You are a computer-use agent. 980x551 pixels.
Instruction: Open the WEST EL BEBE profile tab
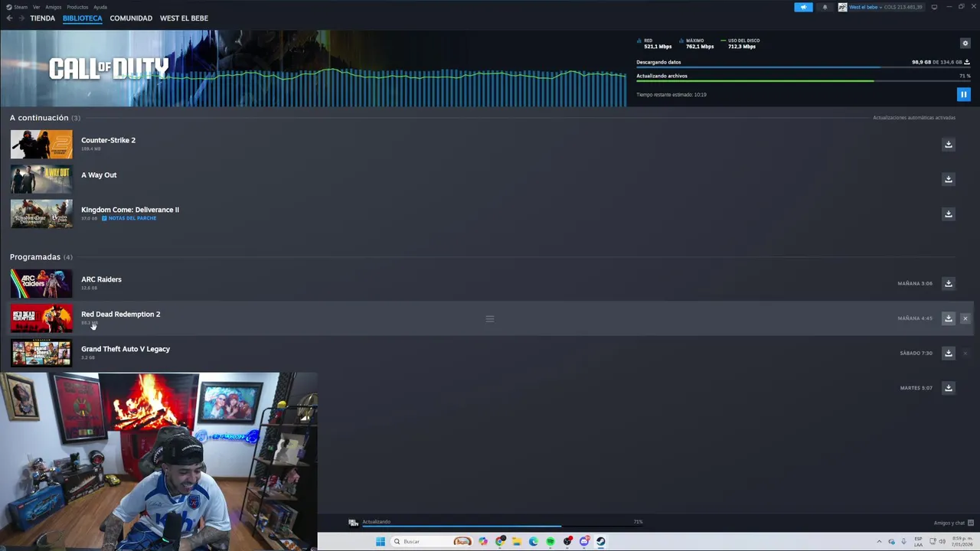[x=184, y=18]
